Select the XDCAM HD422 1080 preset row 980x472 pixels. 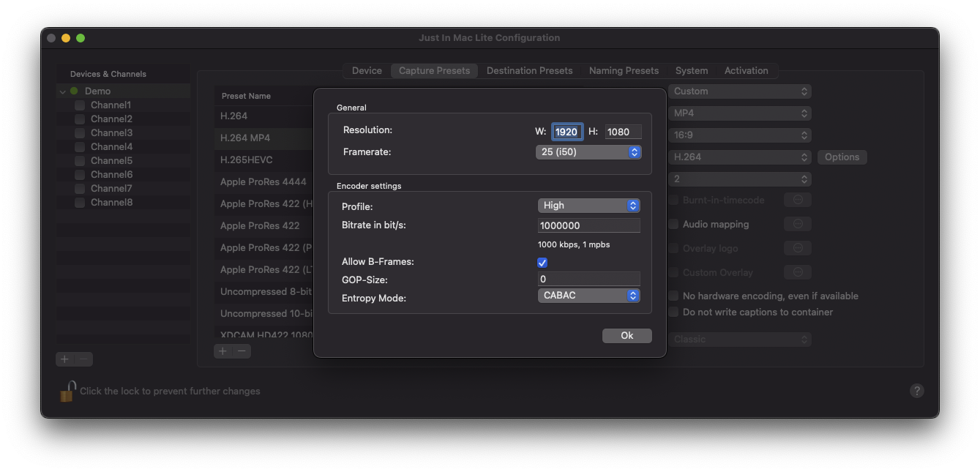coord(264,334)
